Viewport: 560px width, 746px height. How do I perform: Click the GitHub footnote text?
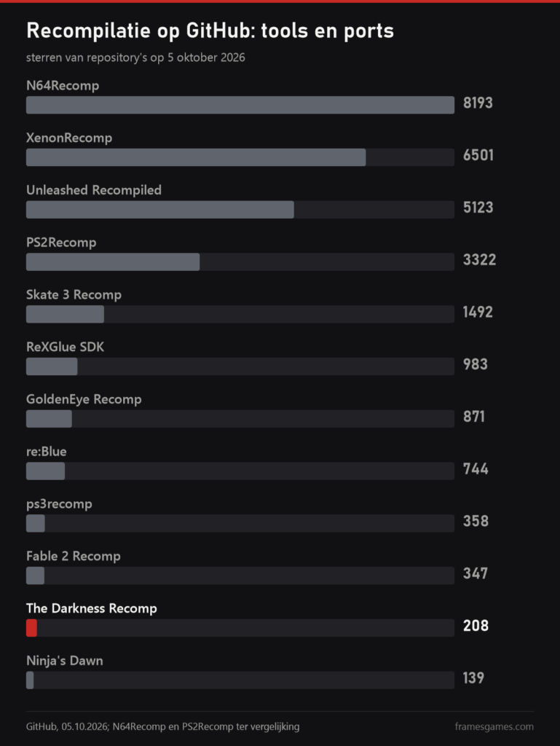pyautogui.click(x=162, y=727)
